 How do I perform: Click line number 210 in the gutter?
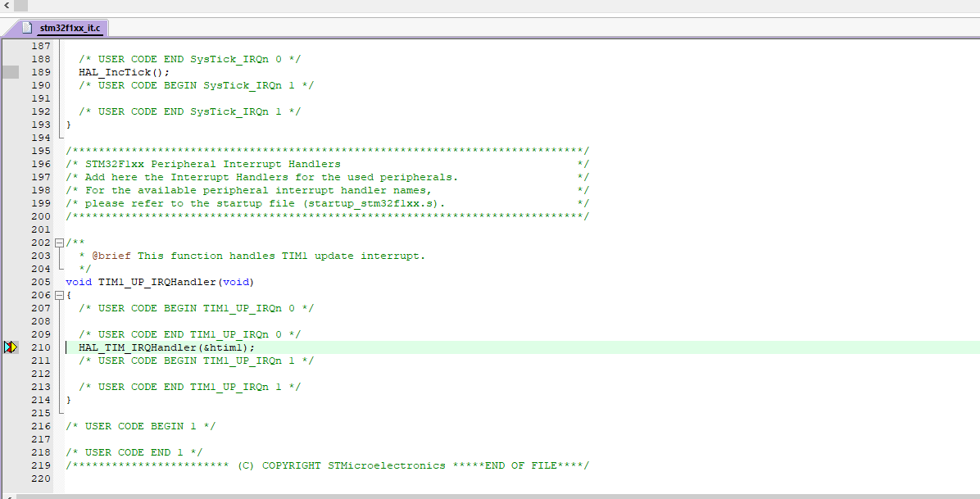point(40,347)
